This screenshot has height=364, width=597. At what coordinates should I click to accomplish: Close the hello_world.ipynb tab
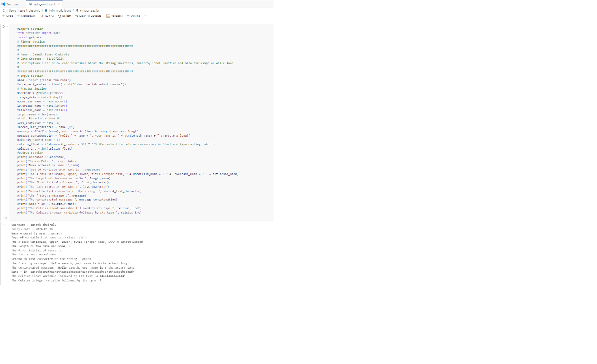[x=59, y=4]
